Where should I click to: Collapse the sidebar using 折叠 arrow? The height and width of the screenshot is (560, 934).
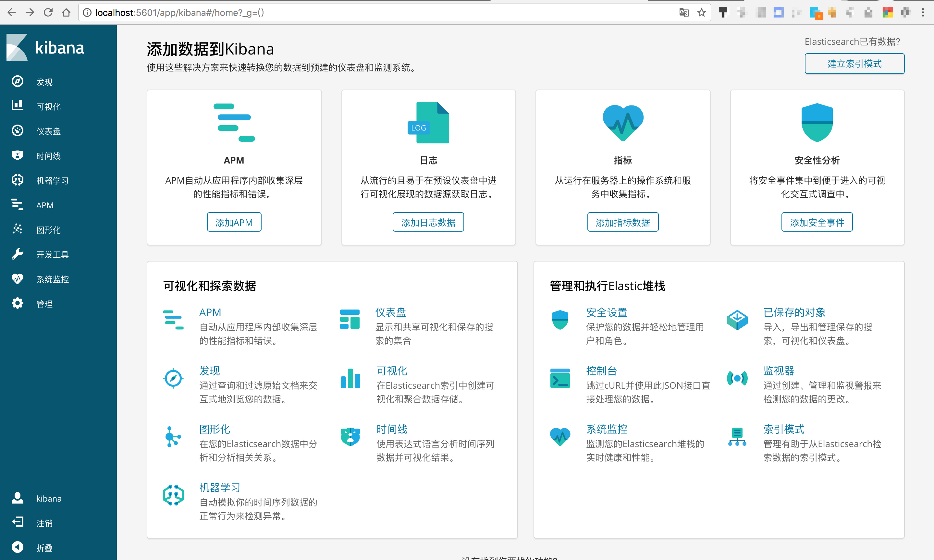17,547
